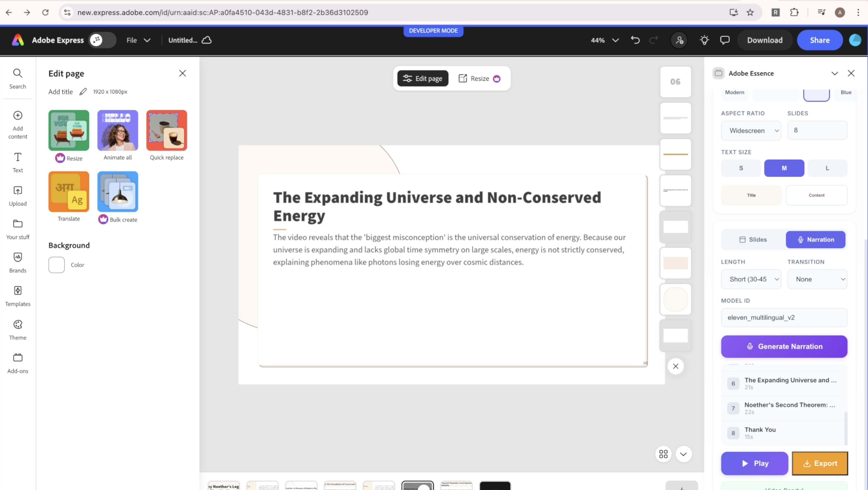Screen dimensions: 868x490
Task: Click the Theme palette icon
Action: click(18, 324)
